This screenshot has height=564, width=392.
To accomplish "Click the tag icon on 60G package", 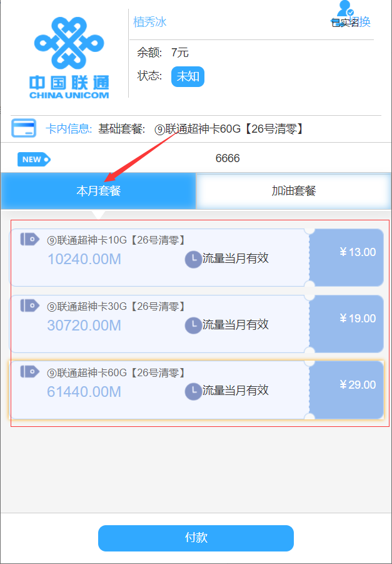I will [x=30, y=372].
